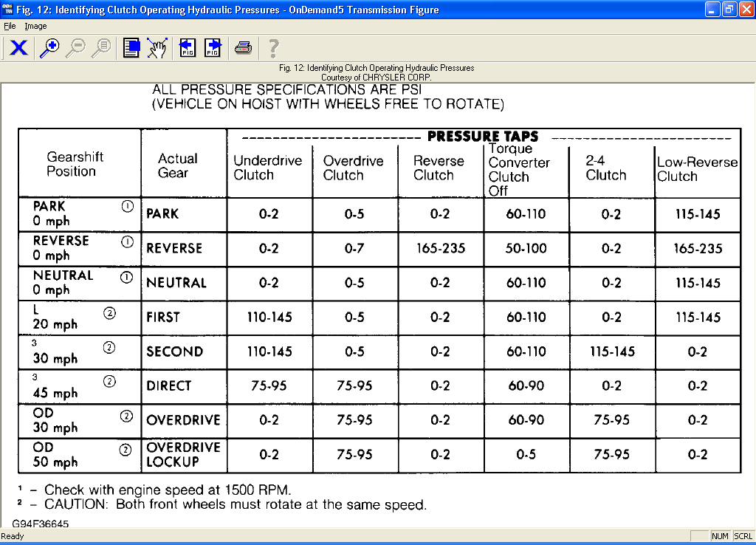
Task: Click the zoom out magnifier icon
Action: (75, 48)
